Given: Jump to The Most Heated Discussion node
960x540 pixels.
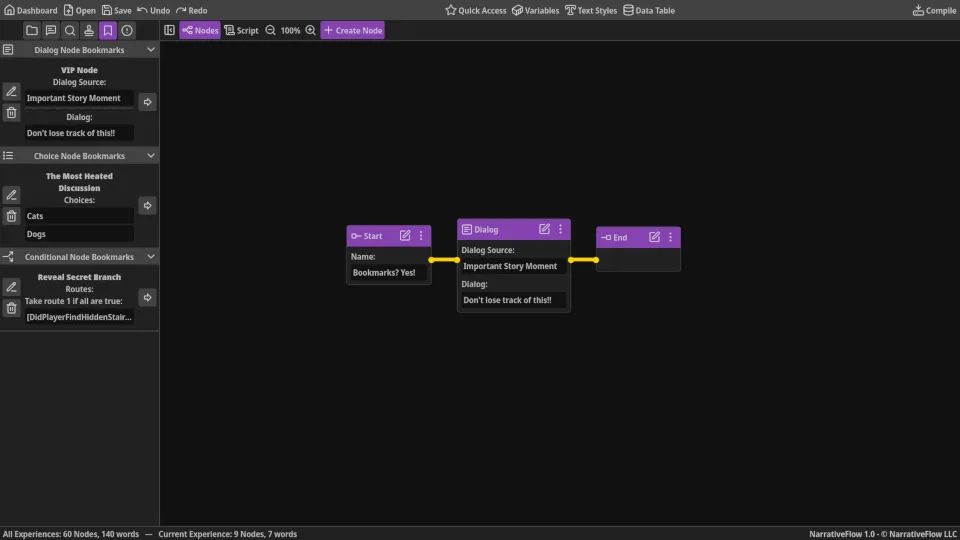Looking at the screenshot, I should pyautogui.click(x=147, y=206).
